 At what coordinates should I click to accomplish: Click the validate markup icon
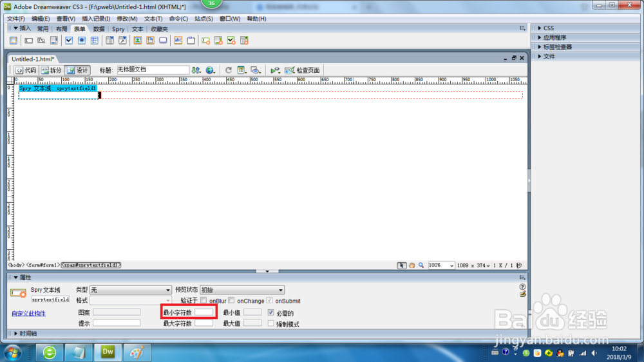275,70
